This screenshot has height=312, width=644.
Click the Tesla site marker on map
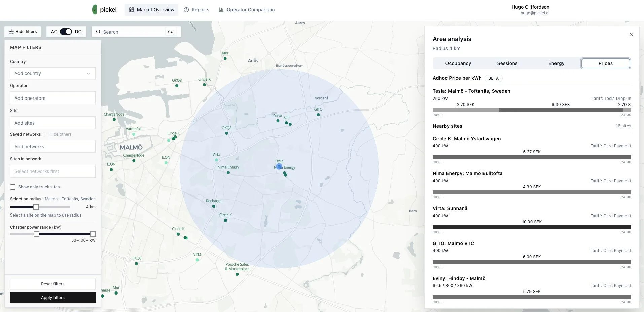click(279, 166)
